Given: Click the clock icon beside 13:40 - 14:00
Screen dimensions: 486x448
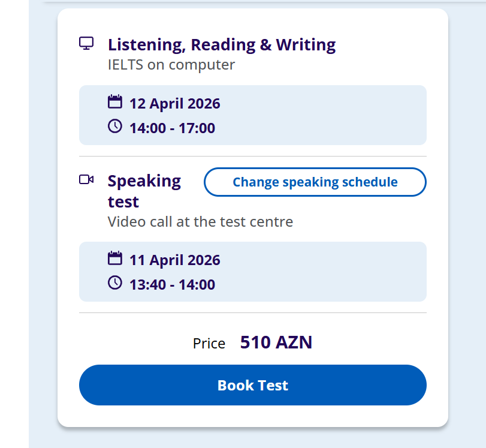Looking at the screenshot, I should [114, 283].
